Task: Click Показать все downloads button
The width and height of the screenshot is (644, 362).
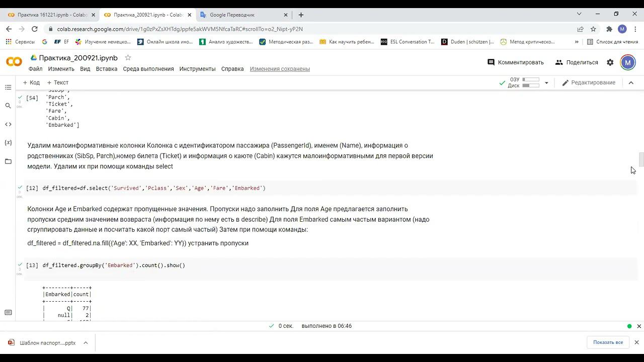Action: tap(608, 342)
